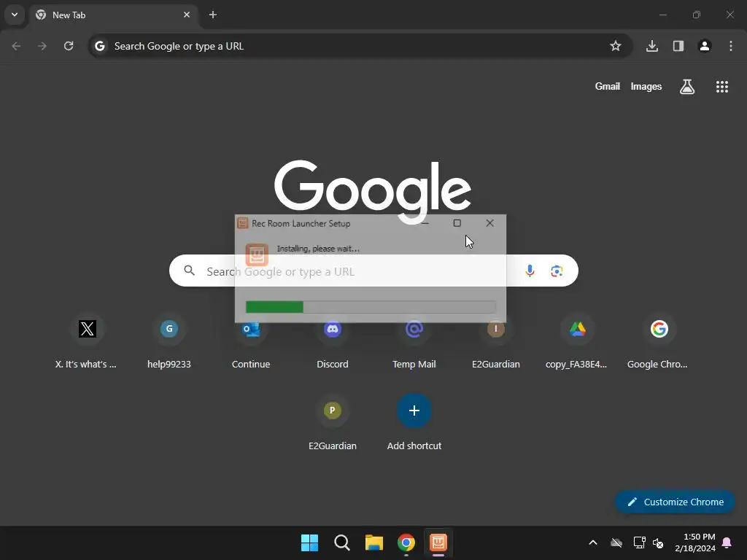
Task: Open the Google apps grid
Action: point(722,87)
